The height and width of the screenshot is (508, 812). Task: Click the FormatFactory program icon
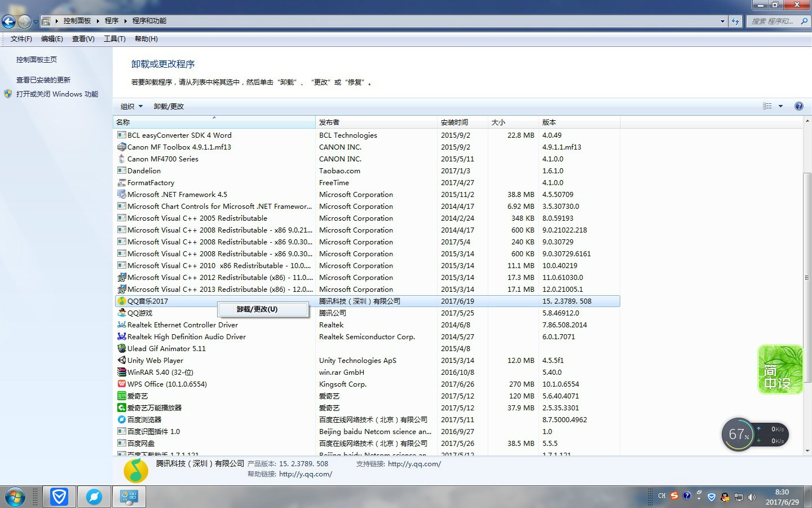pyautogui.click(x=121, y=183)
